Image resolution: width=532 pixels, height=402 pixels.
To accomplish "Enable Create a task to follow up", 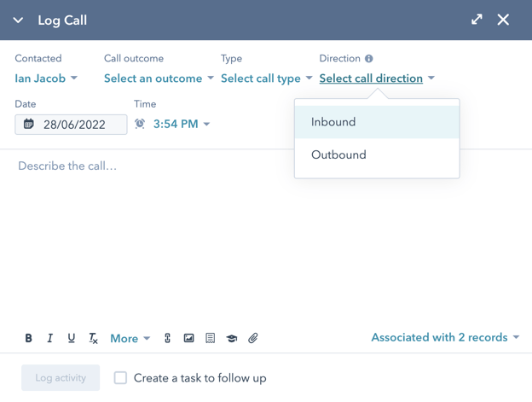I will [121, 377].
